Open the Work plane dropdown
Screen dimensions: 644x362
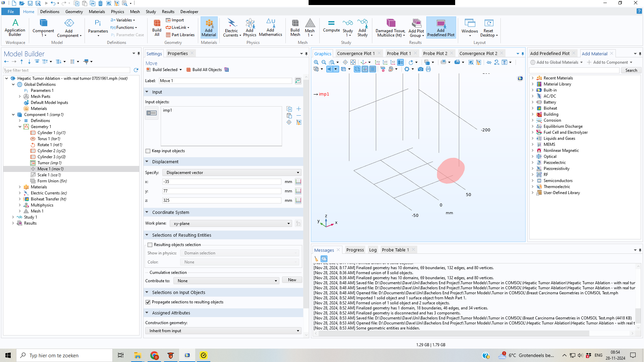pyautogui.click(x=231, y=224)
